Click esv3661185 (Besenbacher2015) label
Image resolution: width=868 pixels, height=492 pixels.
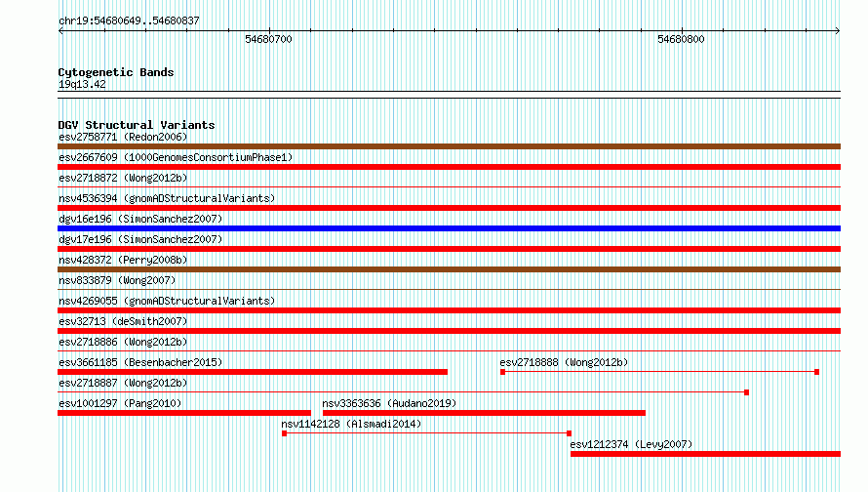click(x=140, y=362)
